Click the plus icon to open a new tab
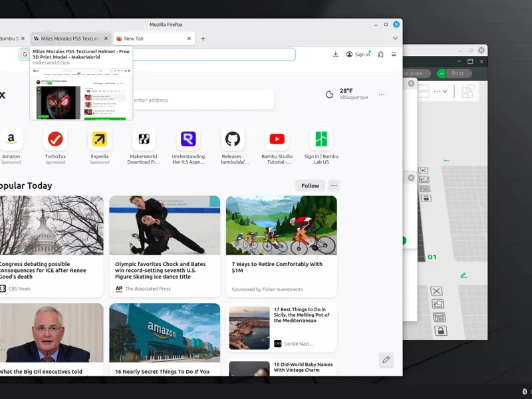The width and height of the screenshot is (532, 399). (x=203, y=39)
